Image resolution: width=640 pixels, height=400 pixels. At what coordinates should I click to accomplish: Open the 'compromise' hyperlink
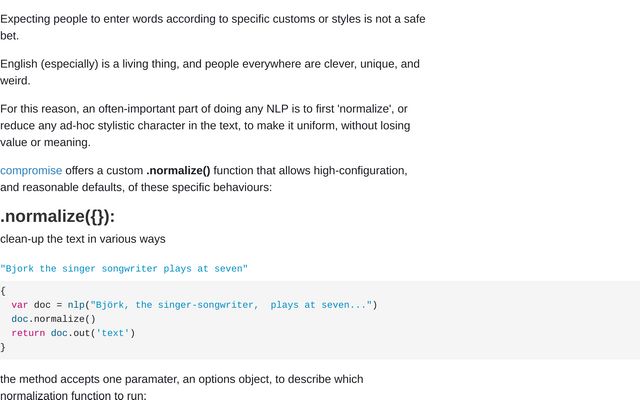(31, 171)
